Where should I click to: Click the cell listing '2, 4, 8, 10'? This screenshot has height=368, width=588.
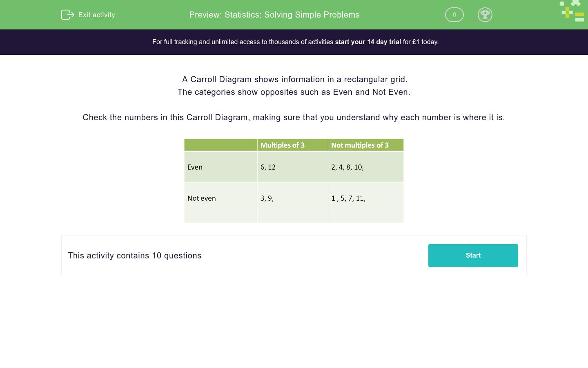(x=365, y=167)
